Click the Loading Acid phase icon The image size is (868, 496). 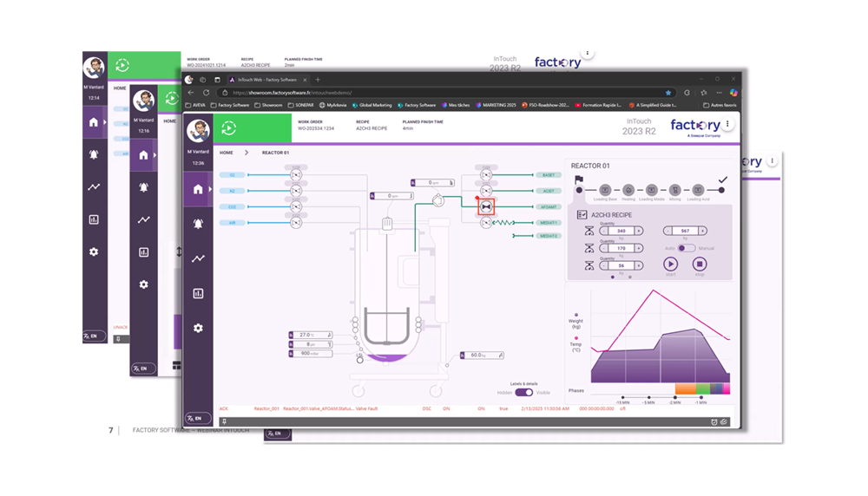698,190
